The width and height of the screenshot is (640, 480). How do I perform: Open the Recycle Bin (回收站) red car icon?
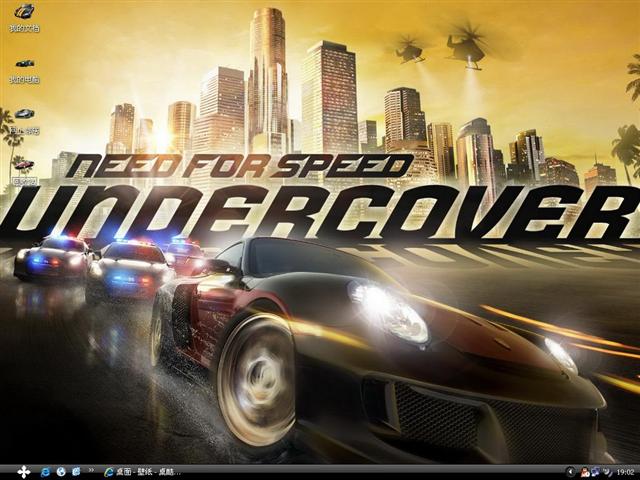[x=24, y=173]
